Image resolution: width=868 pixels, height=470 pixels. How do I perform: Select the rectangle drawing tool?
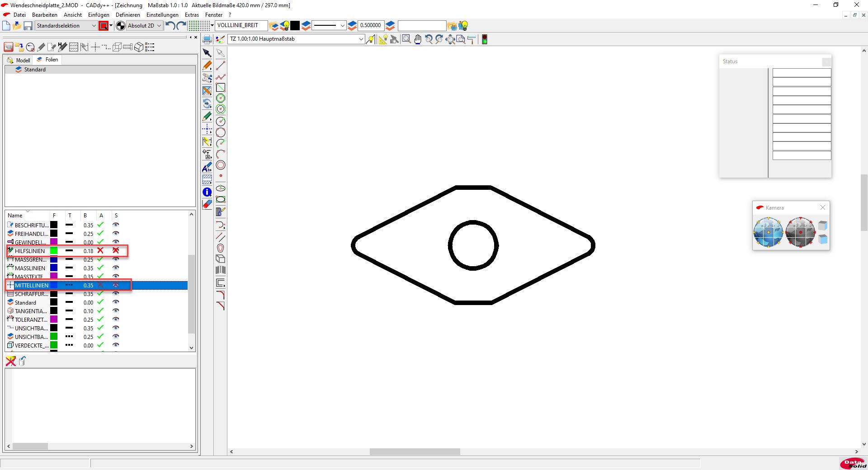click(x=221, y=88)
